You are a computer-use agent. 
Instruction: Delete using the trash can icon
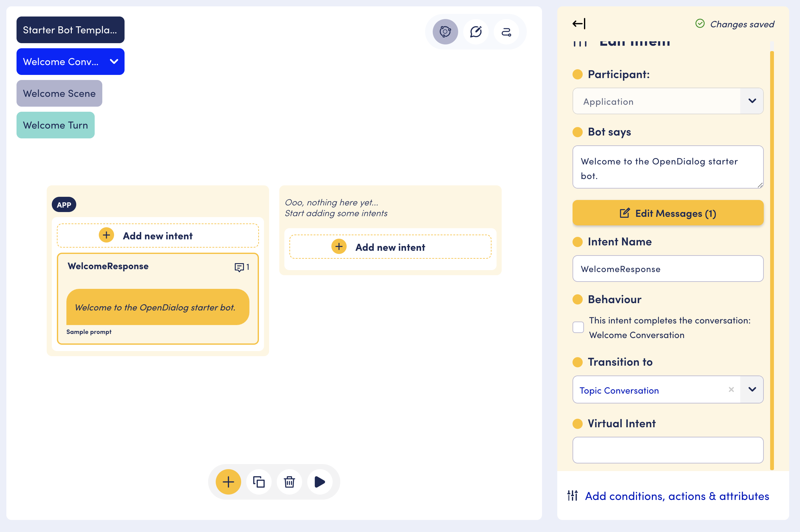point(289,482)
